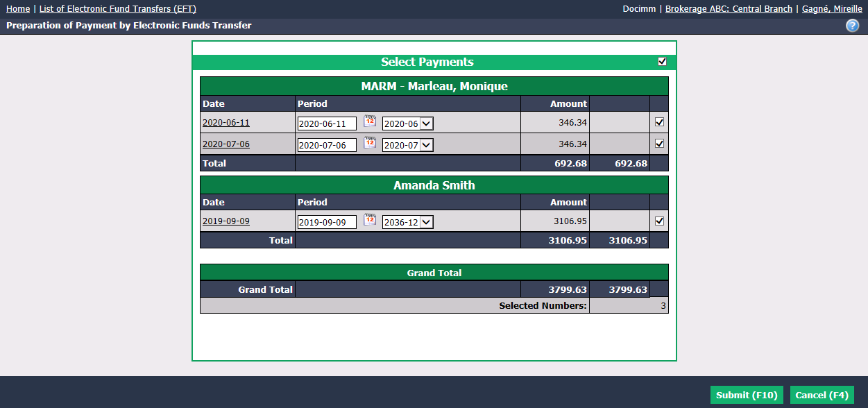Viewport: 868px width, 408px height.
Task: Click the Cancel (F4) button
Action: coord(822,395)
